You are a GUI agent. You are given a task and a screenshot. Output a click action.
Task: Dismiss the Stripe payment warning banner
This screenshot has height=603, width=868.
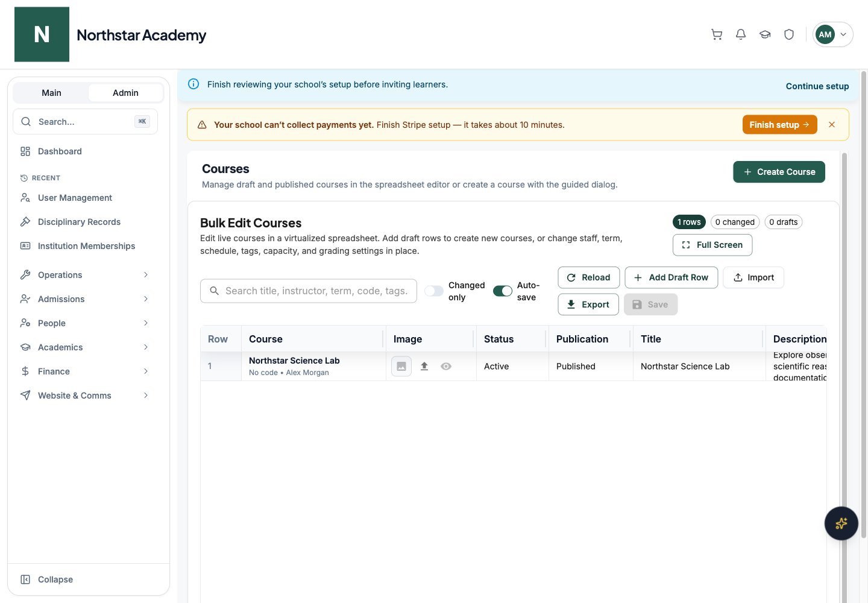832,125
